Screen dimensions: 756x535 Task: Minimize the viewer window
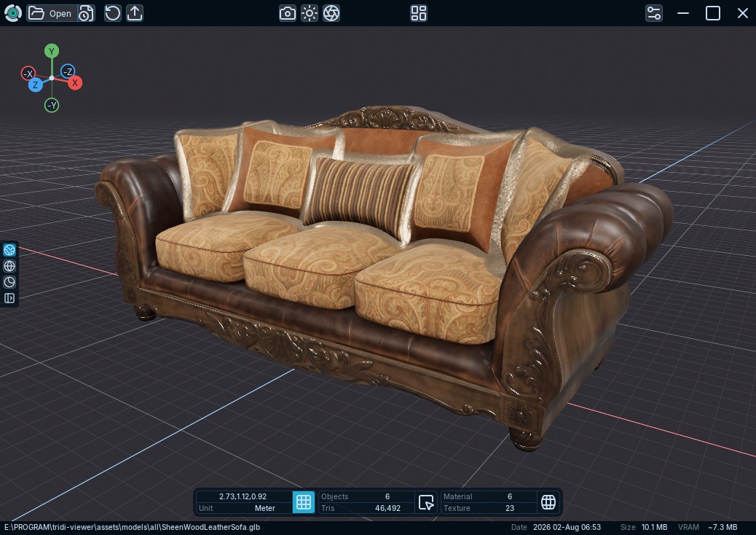(x=683, y=13)
